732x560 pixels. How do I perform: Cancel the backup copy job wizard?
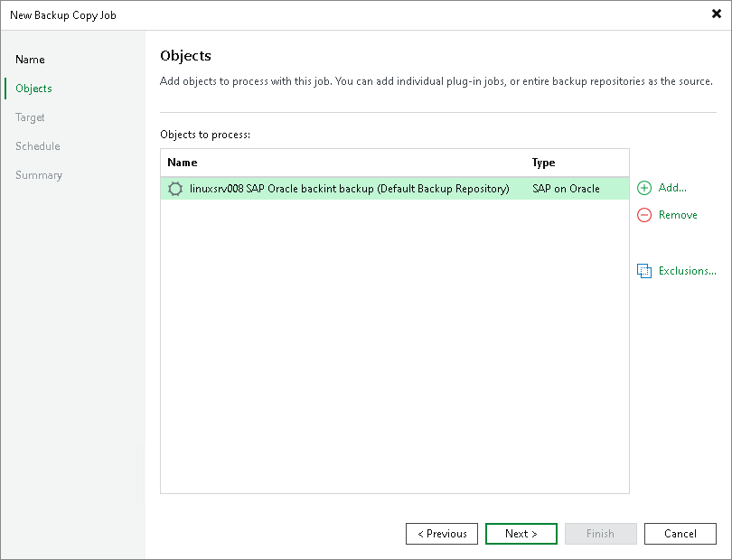coord(680,533)
